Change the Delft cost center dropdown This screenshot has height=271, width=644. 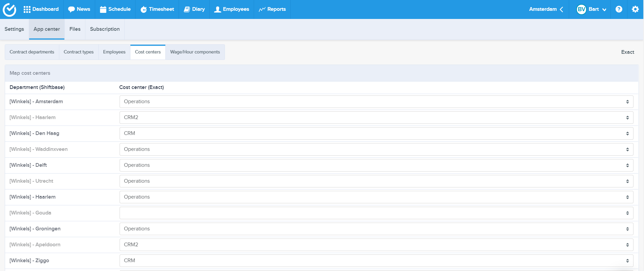376,165
